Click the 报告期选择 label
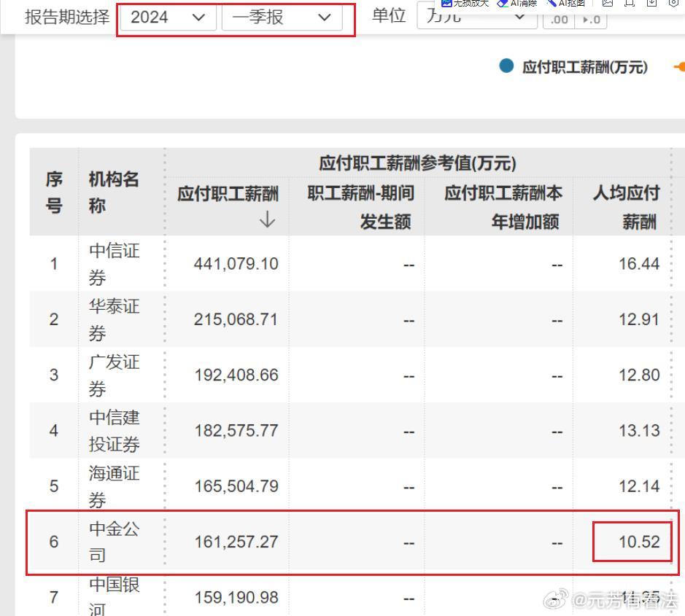The width and height of the screenshot is (685, 616). click(x=67, y=17)
